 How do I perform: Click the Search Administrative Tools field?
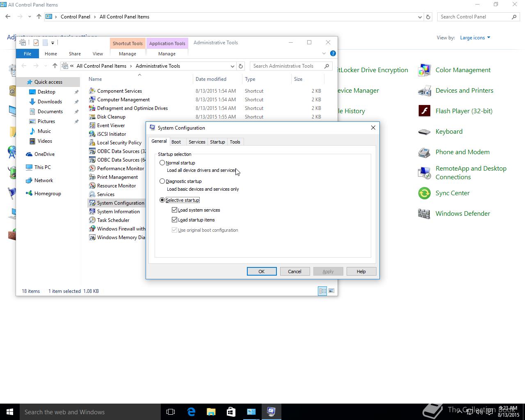(x=290, y=66)
